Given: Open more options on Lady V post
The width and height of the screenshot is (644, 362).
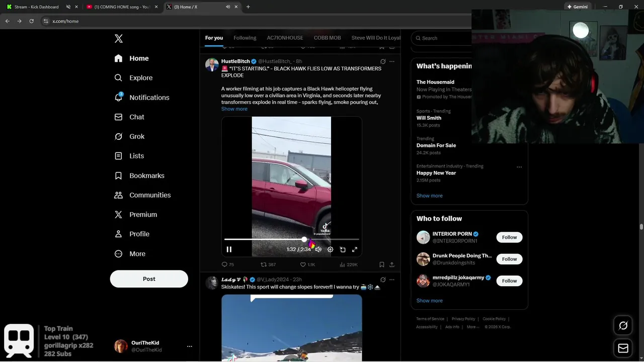Looking at the screenshot, I should click(x=392, y=280).
